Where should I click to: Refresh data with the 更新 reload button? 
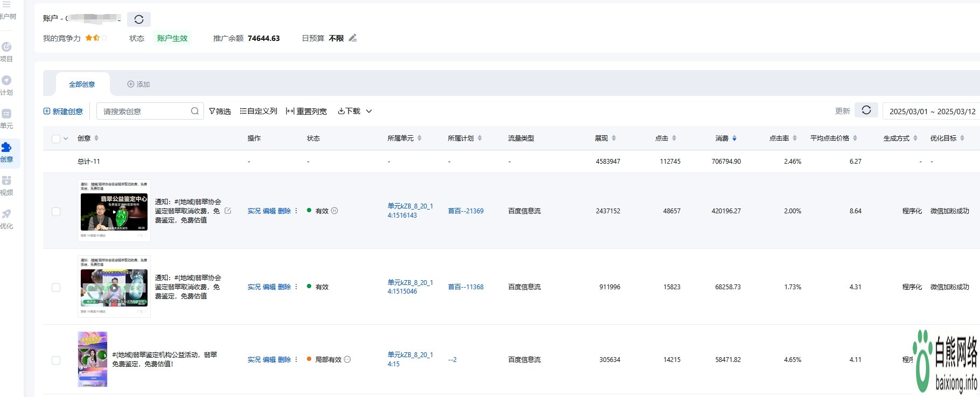(x=866, y=110)
